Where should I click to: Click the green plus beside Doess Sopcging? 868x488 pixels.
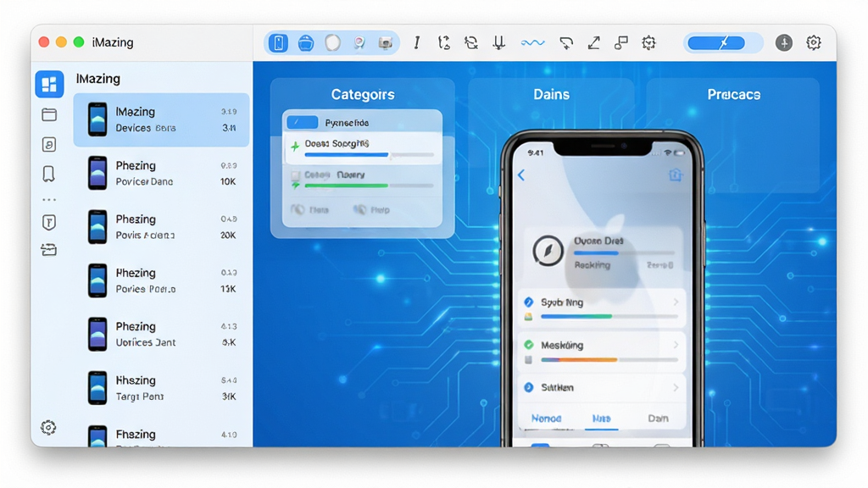(x=295, y=146)
